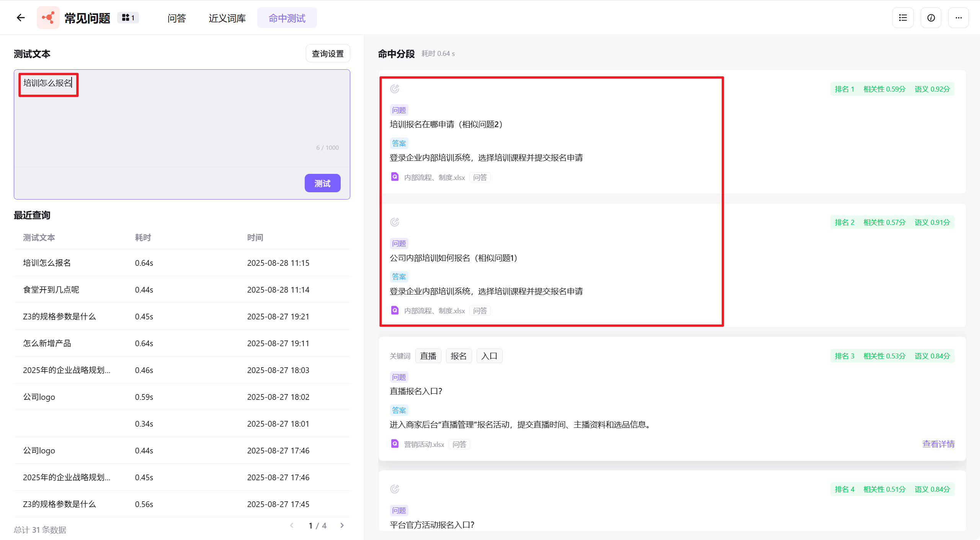Click target icon in rank 2 result
The height and width of the screenshot is (540, 980).
(x=395, y=222)
